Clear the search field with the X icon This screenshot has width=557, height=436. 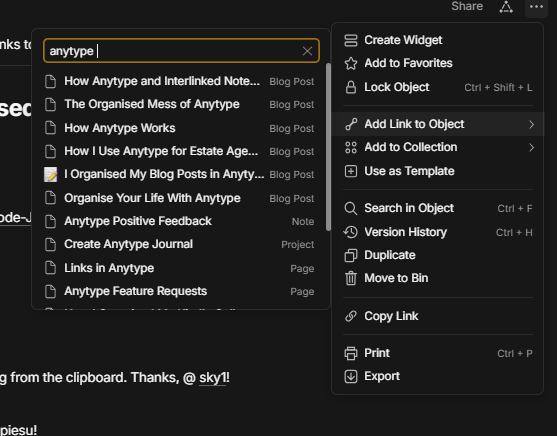click(x=307, y=51)
